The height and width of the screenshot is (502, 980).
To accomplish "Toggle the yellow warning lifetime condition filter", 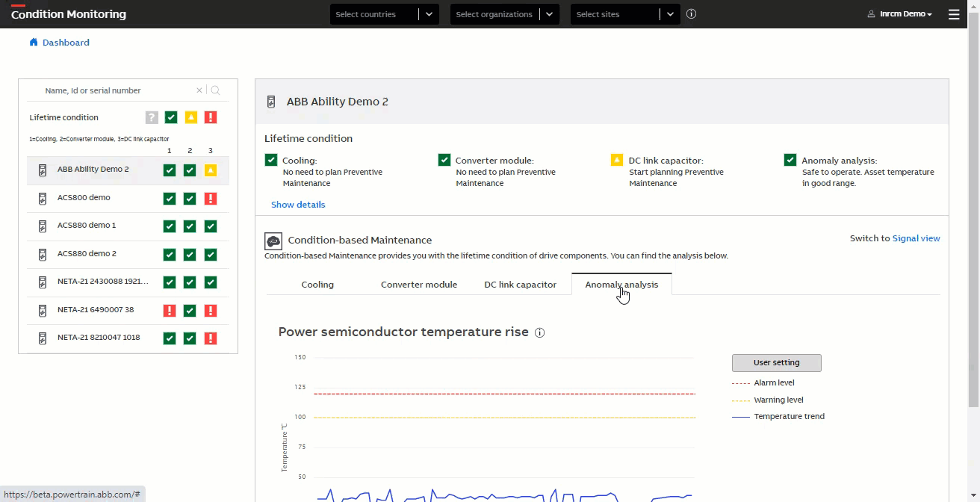I will 190,117.
